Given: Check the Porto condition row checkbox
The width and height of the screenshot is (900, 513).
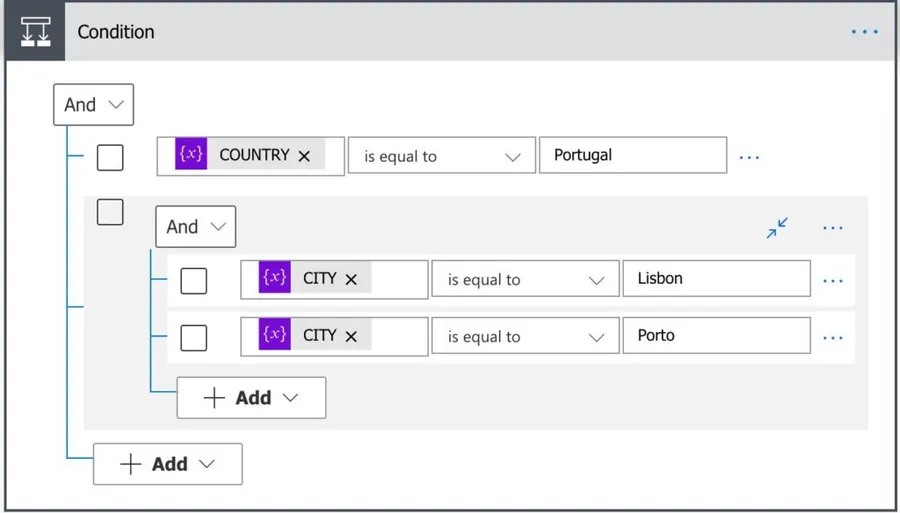Looking at the screenshot, I should tap(194, 338).
